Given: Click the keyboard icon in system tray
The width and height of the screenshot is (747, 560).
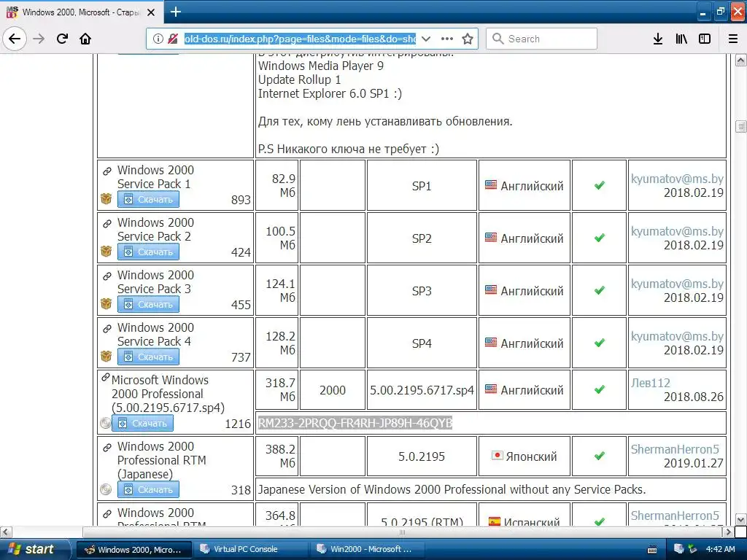Looking at the screenshot, I should [x=651, y=550].
